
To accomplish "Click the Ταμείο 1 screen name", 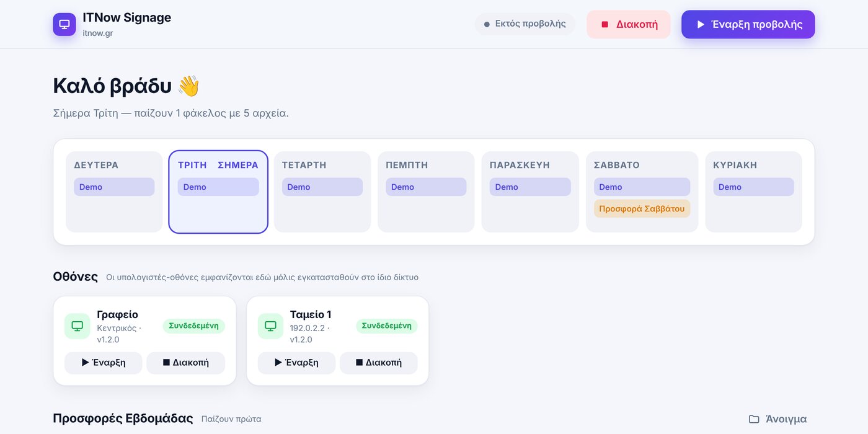I will (x=311, y=314).
